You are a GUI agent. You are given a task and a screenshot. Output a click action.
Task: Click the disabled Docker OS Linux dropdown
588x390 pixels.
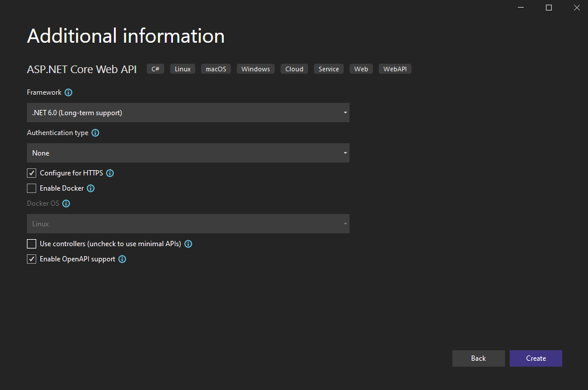(188, 223)
